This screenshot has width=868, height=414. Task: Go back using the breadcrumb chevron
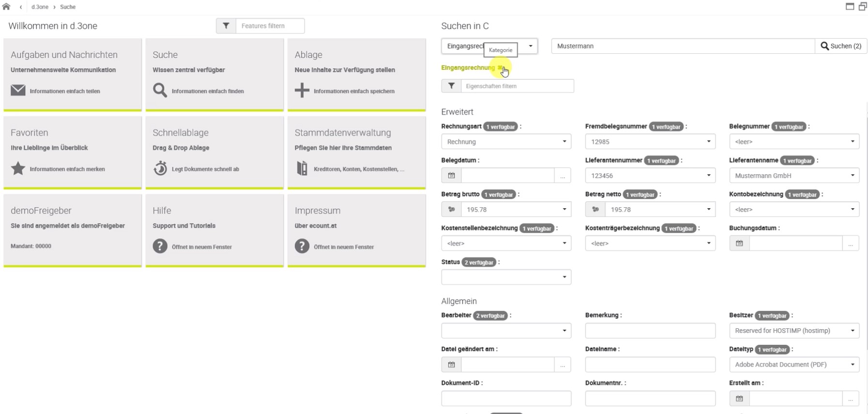(21, 7)
